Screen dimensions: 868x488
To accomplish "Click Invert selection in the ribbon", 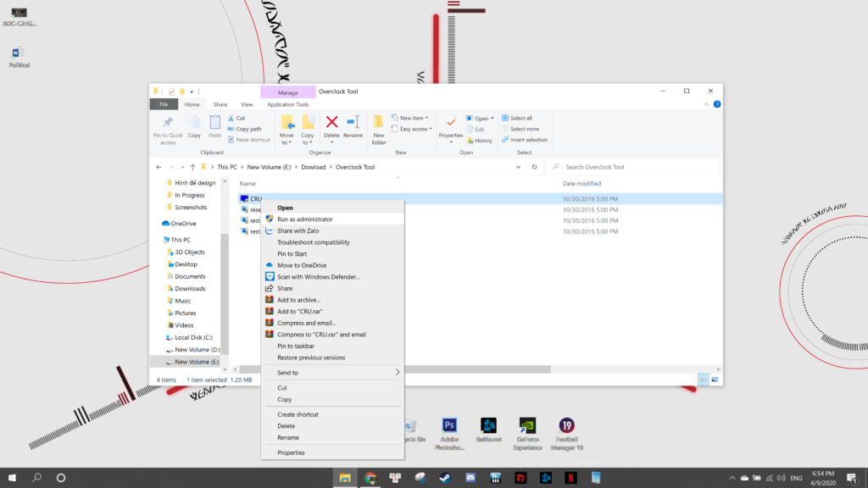I will tap(525, 140).
